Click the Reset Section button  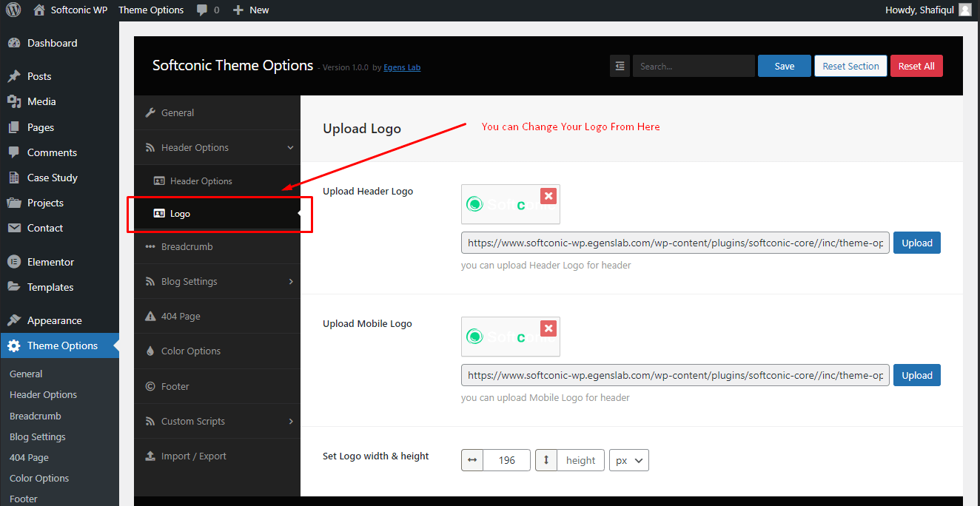point(850,66)
